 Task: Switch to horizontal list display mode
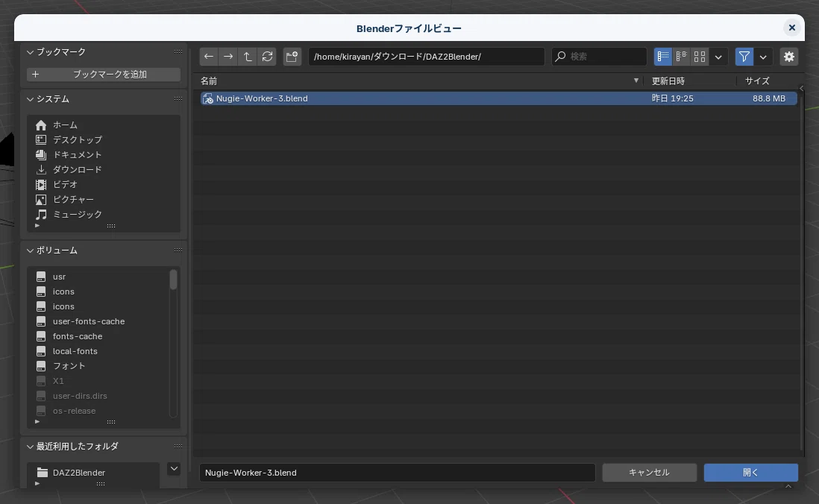[x=681, y=57]
